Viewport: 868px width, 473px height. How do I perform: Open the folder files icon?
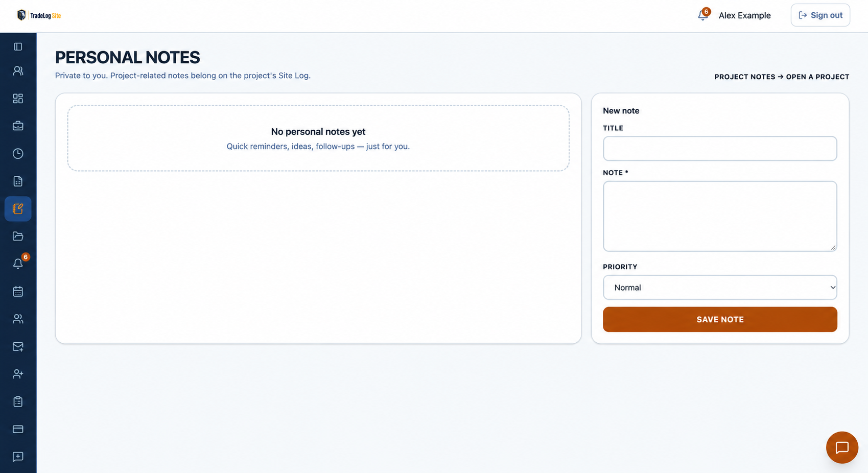coord(18,236)
